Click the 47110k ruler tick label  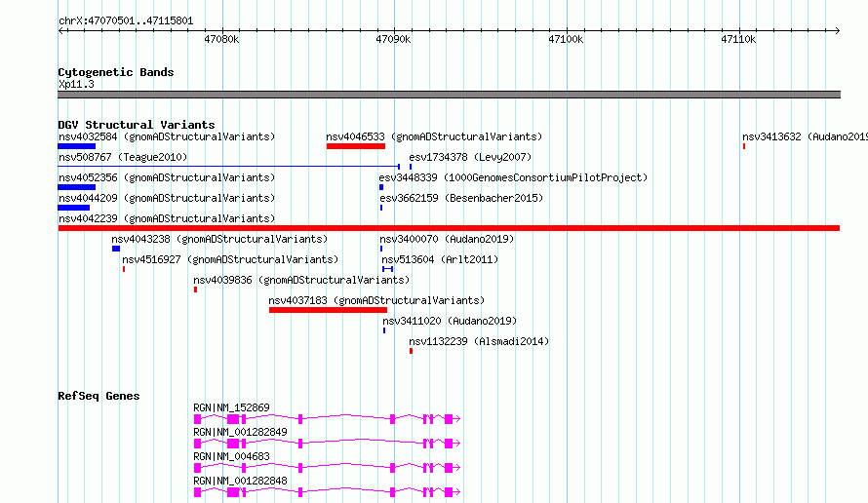click(x=738, y=39)
